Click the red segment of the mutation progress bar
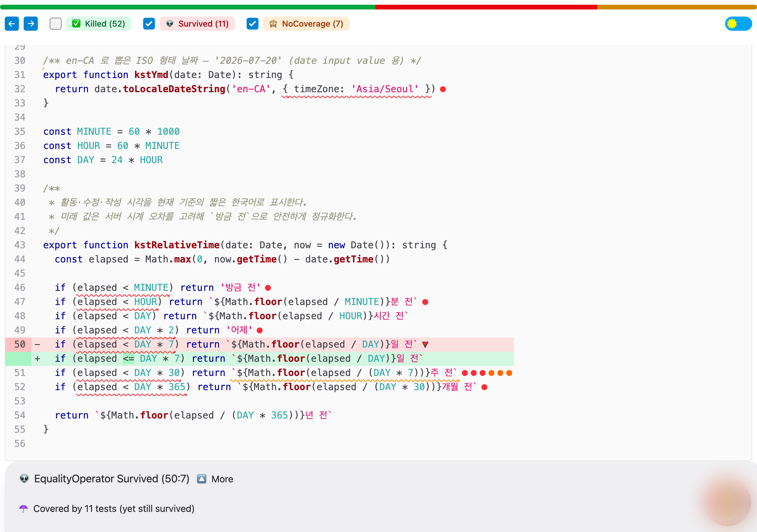Image resolution: width=757 pixels, height=532 pixels. [x=486, y=7]
